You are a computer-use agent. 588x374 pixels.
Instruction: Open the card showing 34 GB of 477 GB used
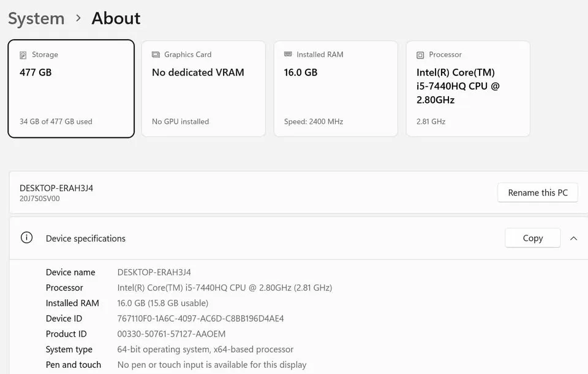tap(71, 89)
